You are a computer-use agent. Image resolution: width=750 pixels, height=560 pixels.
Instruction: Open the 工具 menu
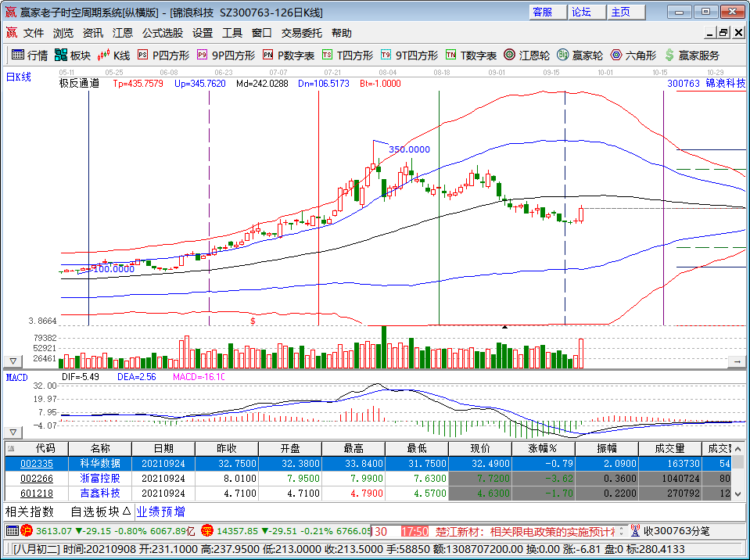pyautogui.click(x=232, y=33)
